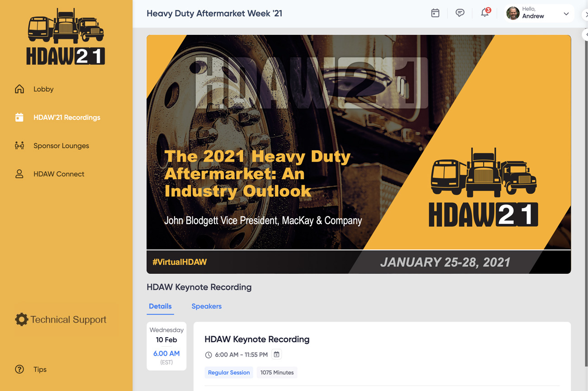The width and height of the screenshot is (588, 391).
Task: Click the keynote video banner
Action: click(358, 154)
